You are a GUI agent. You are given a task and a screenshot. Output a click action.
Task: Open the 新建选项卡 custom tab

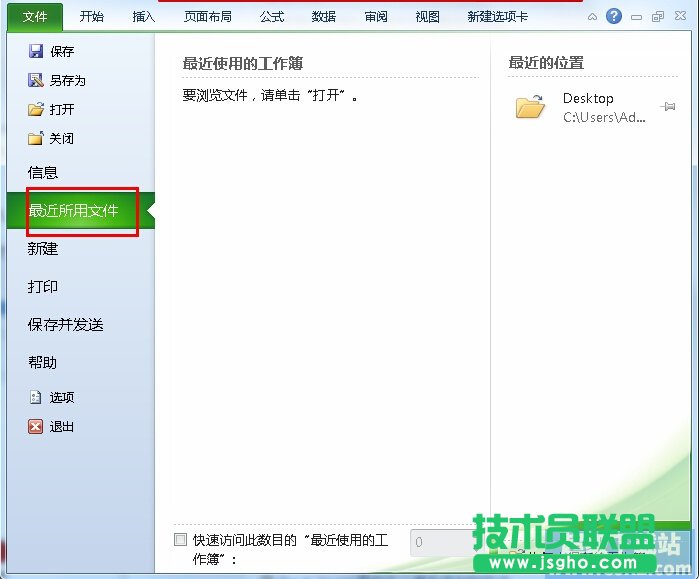tap(497, 16)
